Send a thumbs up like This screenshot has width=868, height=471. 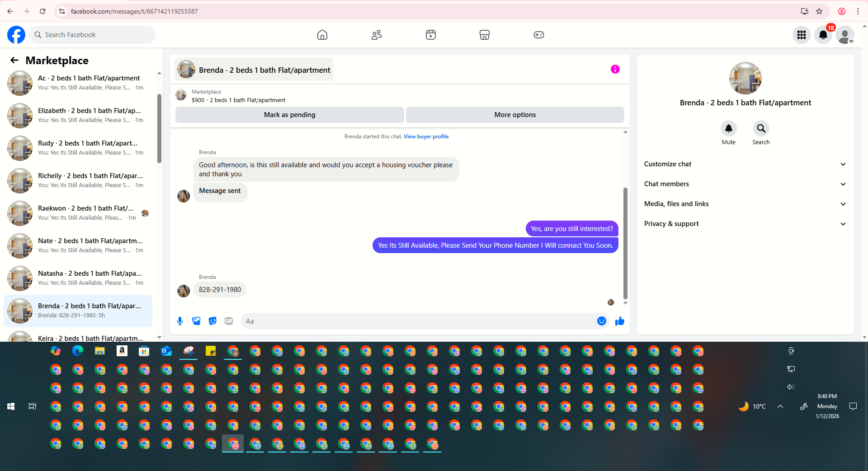point(620,321)
